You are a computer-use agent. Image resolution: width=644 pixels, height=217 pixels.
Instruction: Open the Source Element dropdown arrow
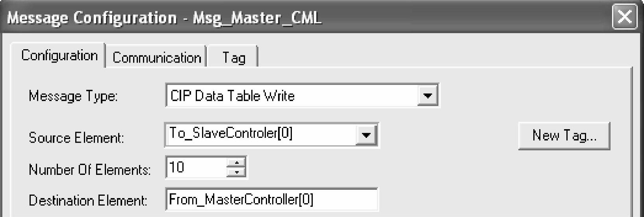tap(366, 135)
